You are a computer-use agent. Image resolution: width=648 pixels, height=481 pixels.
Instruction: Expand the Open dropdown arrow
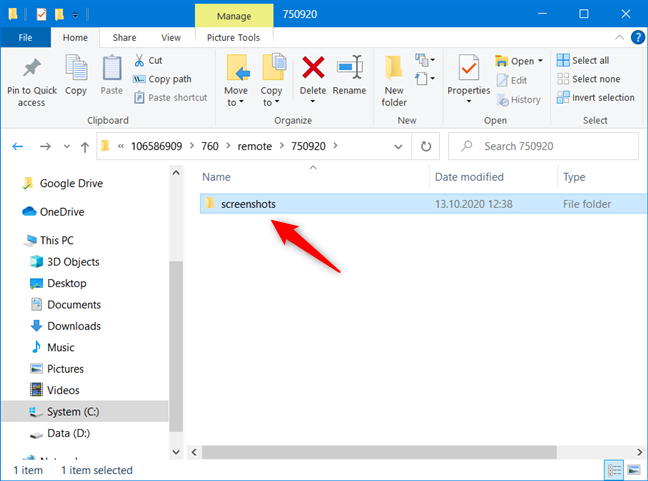(540, 61)
